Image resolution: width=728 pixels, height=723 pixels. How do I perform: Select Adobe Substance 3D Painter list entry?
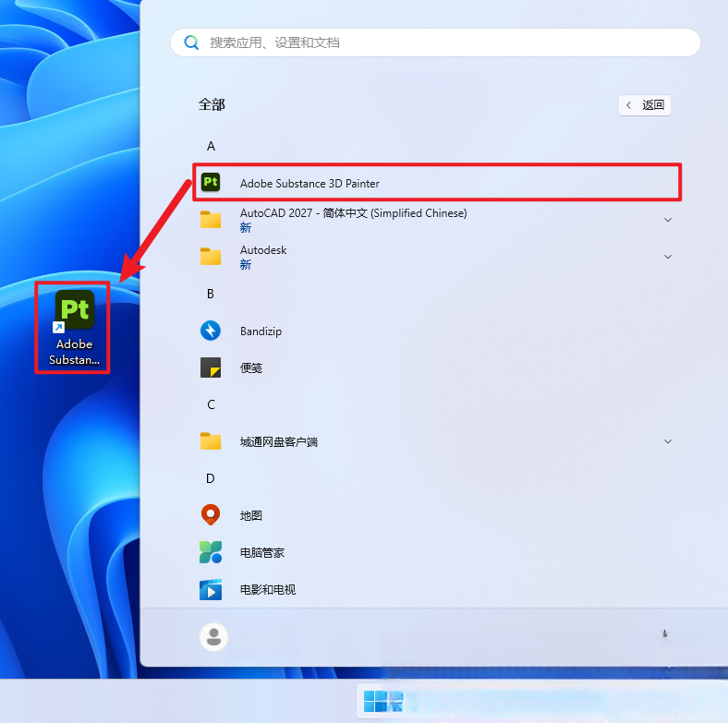[x=437, y=183]
